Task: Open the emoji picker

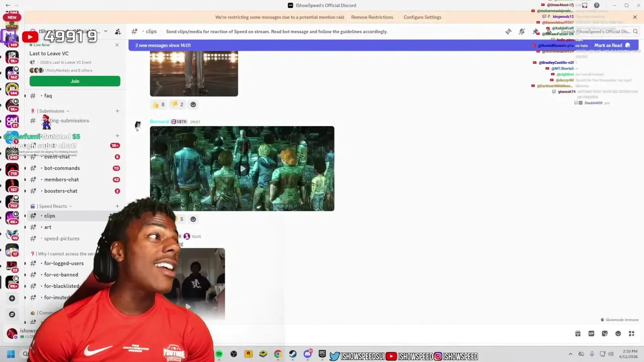Action: [x=618, y=333]
